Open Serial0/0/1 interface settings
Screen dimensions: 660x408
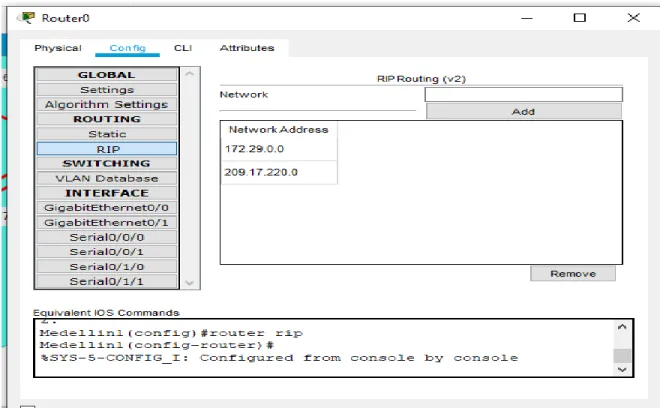coord(106,252)
